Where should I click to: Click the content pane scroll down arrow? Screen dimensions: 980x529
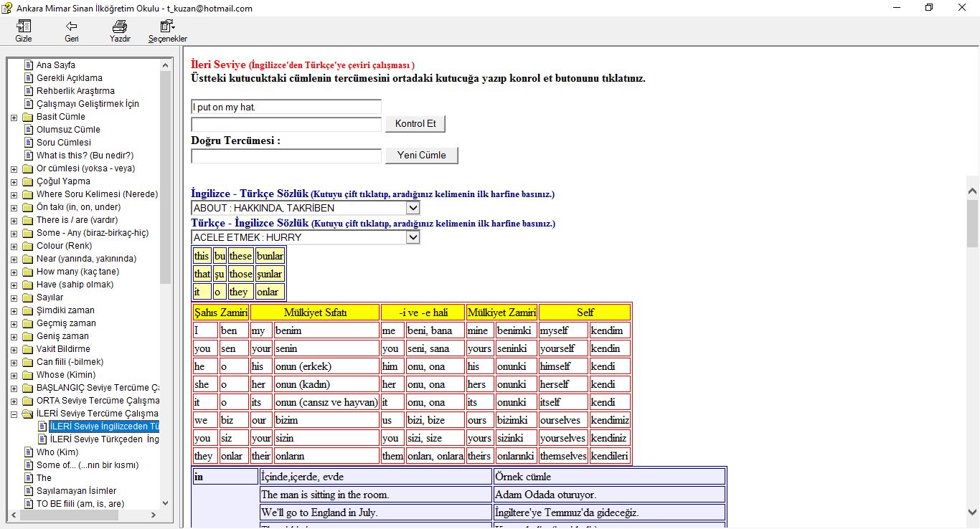pyautogui.click(x=973, y=512)
